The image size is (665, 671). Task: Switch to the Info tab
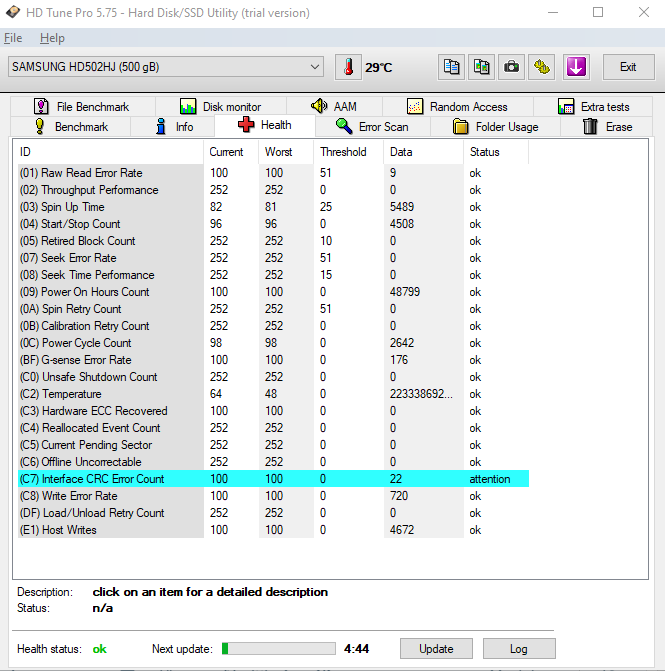tap(172, 127)
